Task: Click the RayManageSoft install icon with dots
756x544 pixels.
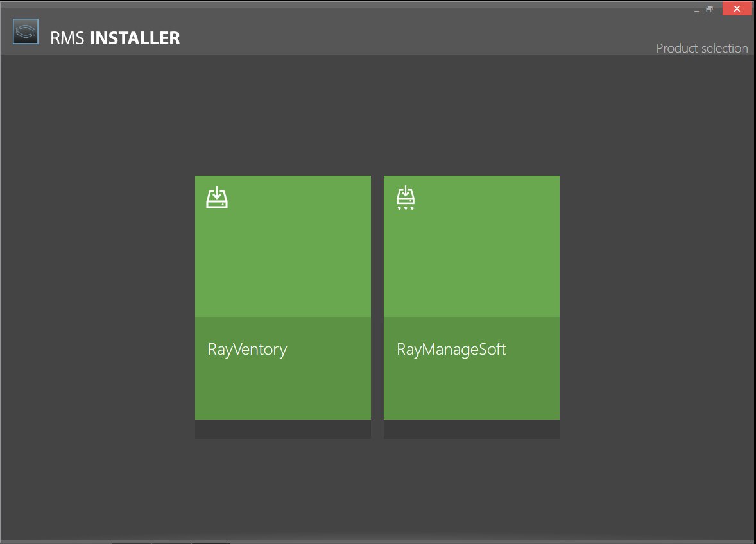Action: coord(406,198)
